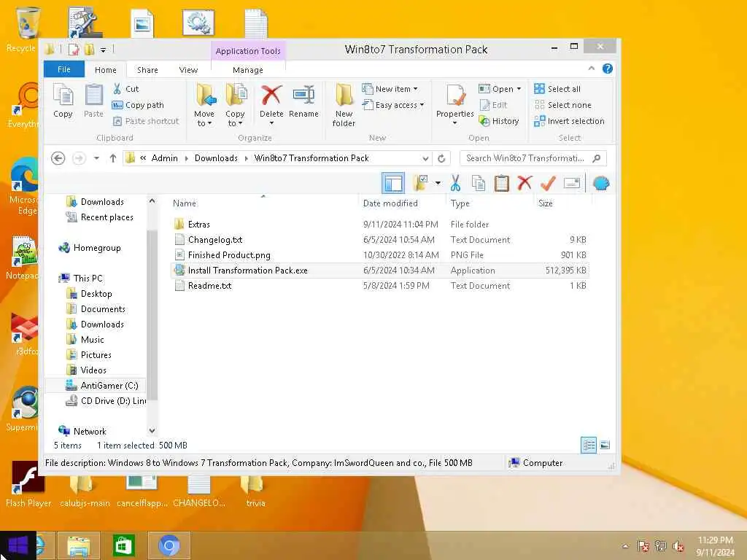Switch to the Share ribbon tab
Screen dimensions: 747x560
pyautogui.click(x=147, y=70)
